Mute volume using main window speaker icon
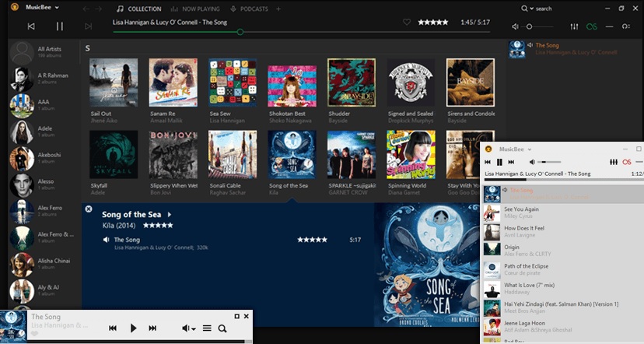The height and width of the screenshot is (344, 644). click(515, 26)
